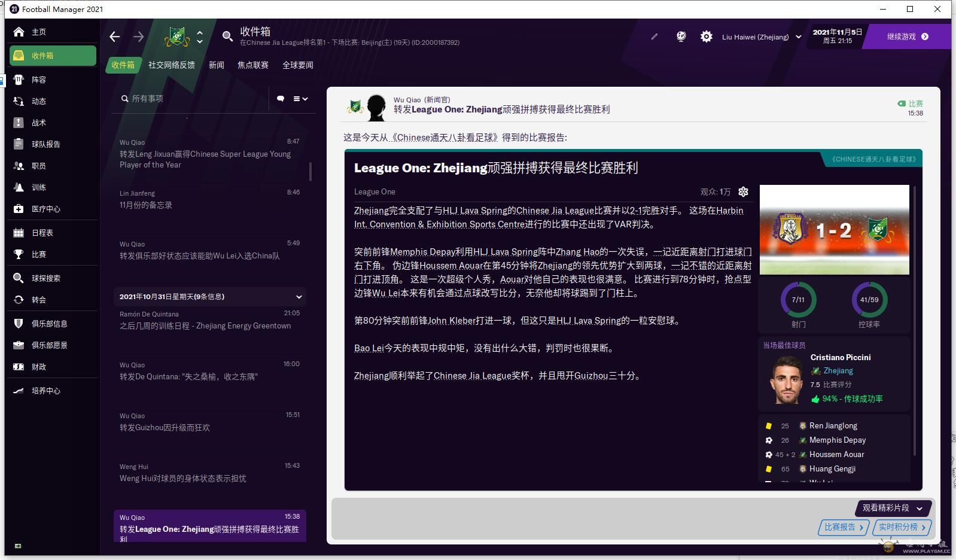
Task: Open 战术 tactics in sidebar
Action: tap(39, 123)
